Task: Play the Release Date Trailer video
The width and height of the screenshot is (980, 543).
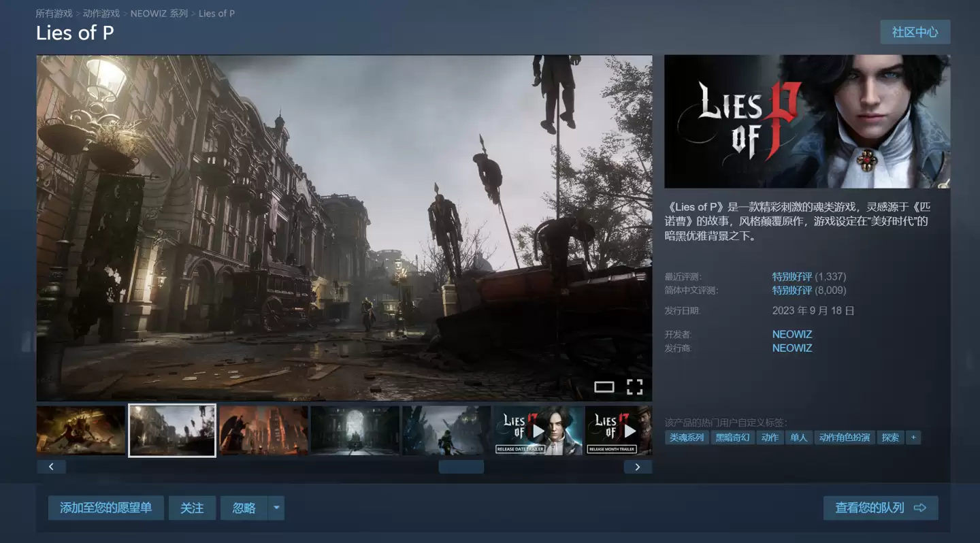Action: (x=538, y=430)
